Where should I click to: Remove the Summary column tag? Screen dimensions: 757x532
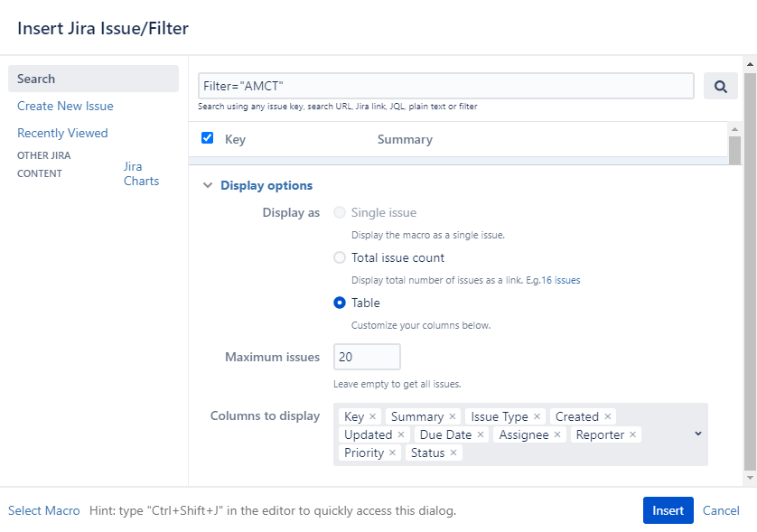click(453, 416)
